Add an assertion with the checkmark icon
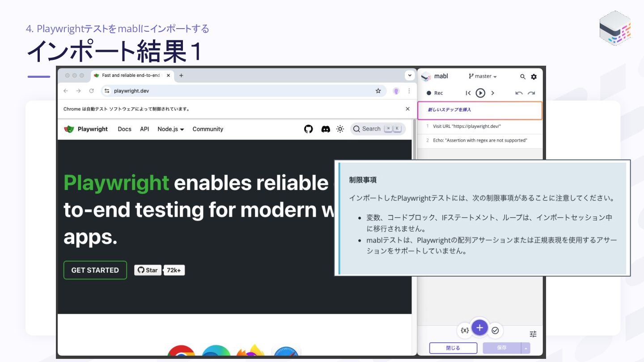 pyautogui.click(x=495, y=331)
